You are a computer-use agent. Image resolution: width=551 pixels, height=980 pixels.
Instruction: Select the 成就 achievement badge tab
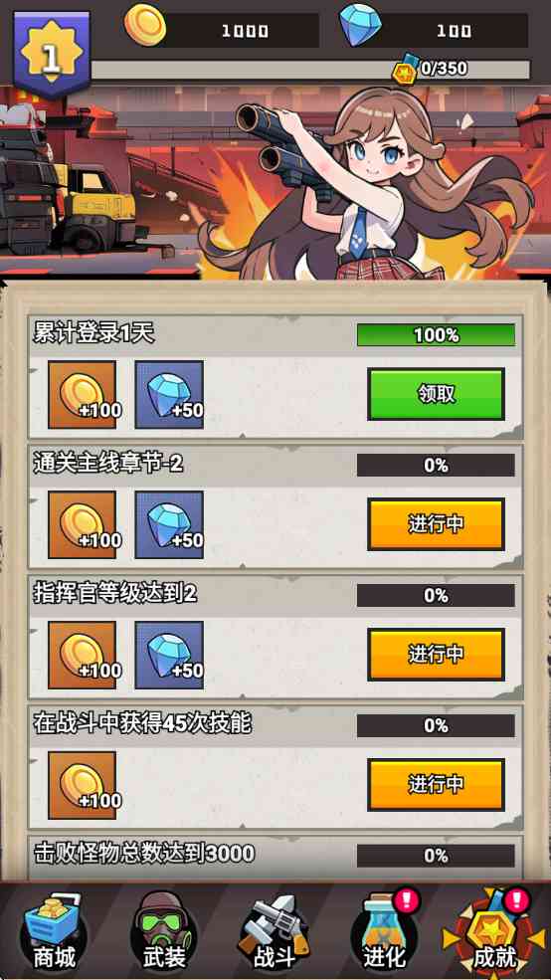tap(494, 932)
